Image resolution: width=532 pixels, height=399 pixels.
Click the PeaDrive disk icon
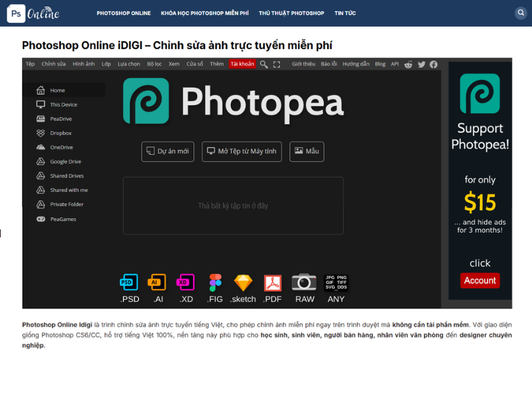pos(41,119)
